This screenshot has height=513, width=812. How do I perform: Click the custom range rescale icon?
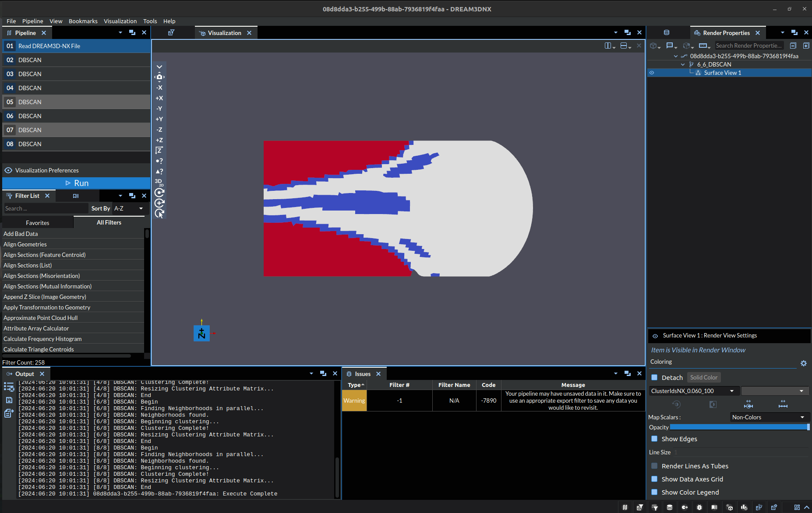[x=783, y=404]
